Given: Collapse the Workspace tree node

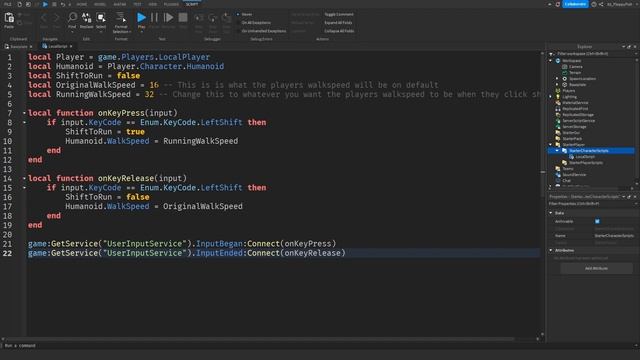Looking at the screenshot, I should pos(551,60).
